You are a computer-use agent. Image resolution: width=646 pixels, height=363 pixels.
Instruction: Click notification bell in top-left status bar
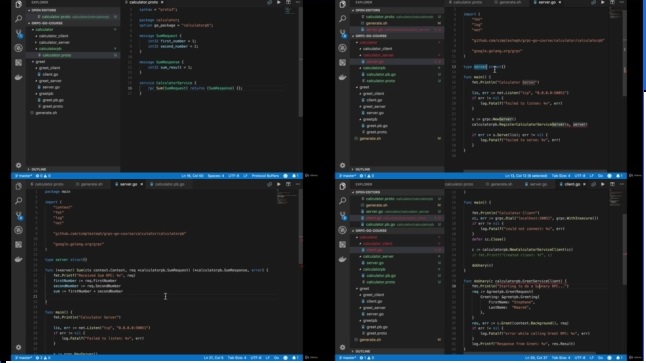[295, 176]
